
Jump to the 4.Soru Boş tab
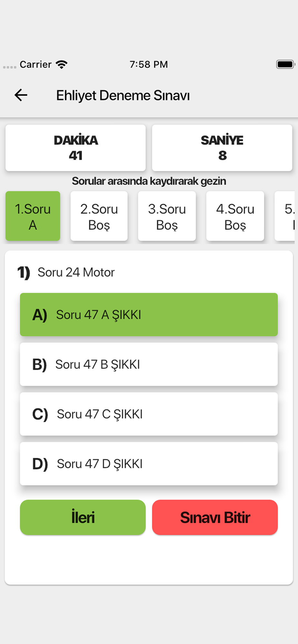pyautogui.click(x=235, y=216)
